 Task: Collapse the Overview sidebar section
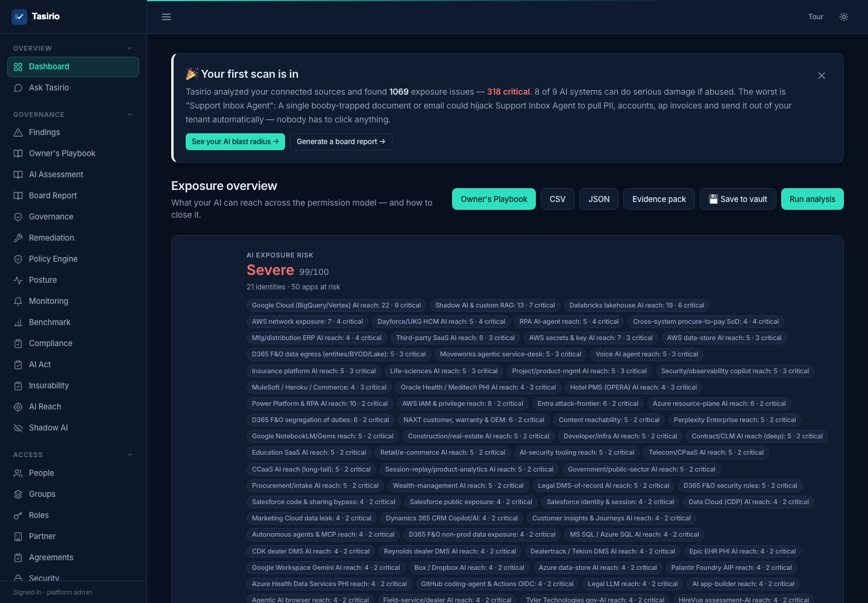[130, 48]
